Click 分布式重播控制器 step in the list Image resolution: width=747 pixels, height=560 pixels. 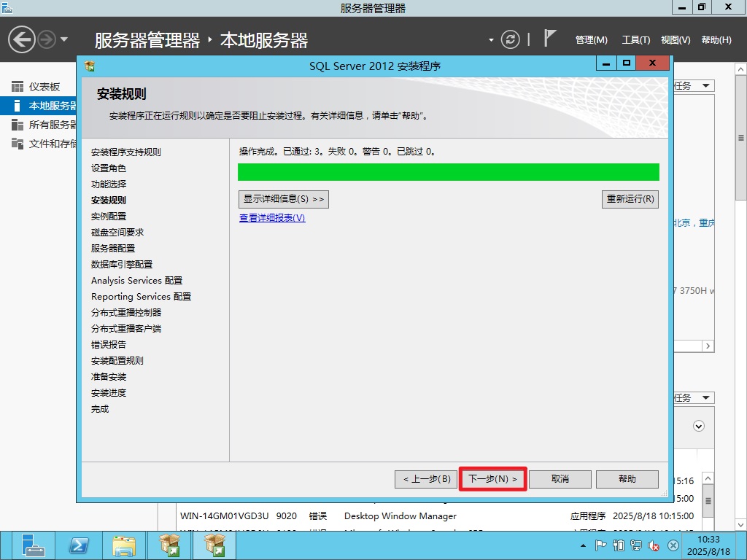click(x=126, y=312)
